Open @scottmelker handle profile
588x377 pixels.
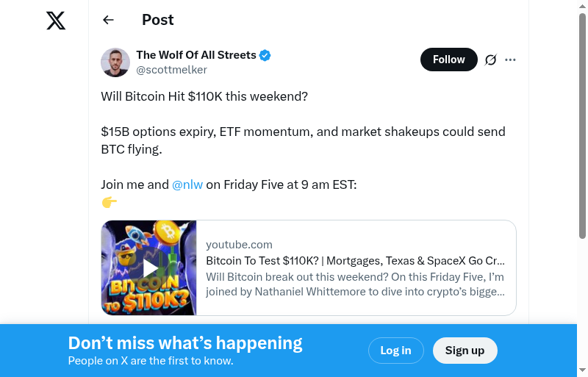click(x=172, y=70)
